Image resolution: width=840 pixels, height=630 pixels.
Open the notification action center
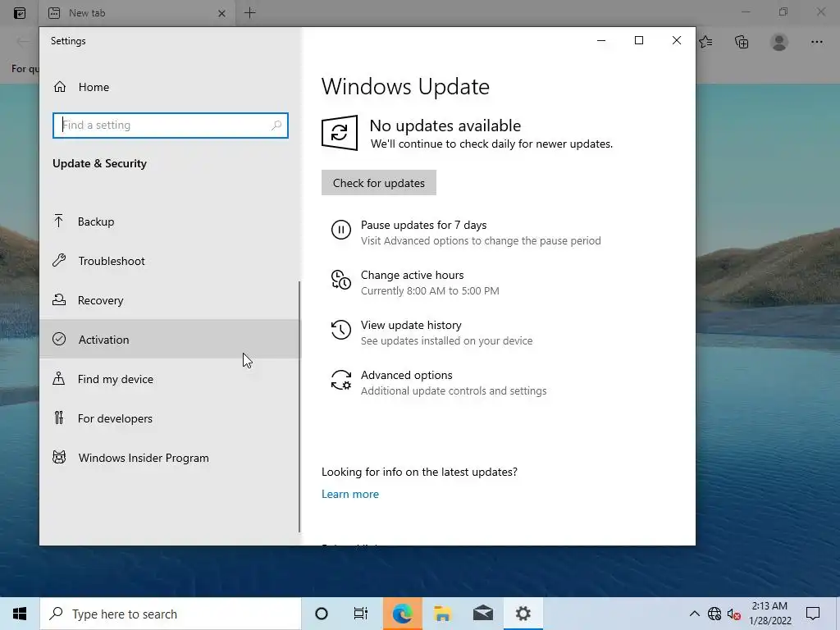pos(813,614)
